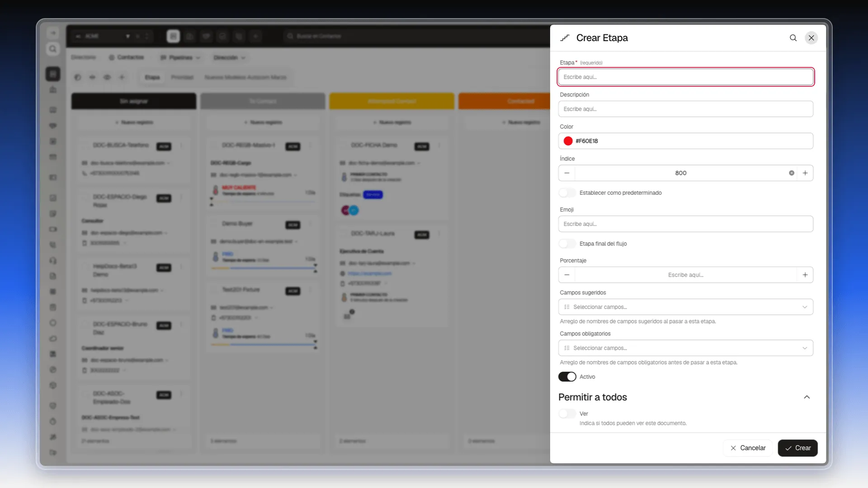Enable Etapa final del flujo switch

click(567, 244)
